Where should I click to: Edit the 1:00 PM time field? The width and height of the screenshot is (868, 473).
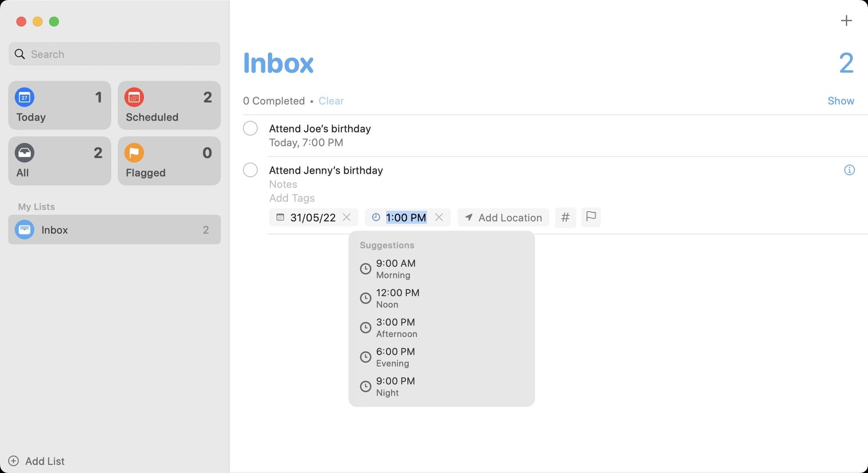(406, 217)
